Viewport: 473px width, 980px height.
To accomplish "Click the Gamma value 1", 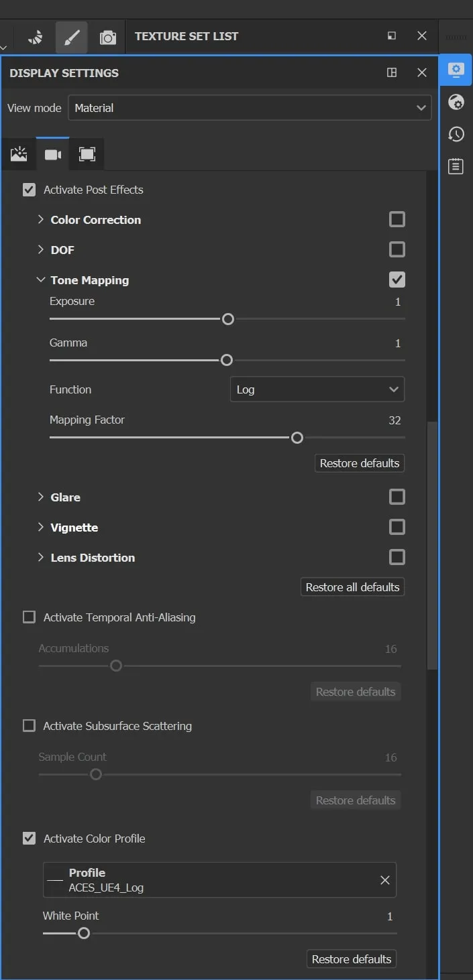I will (398, 343).
